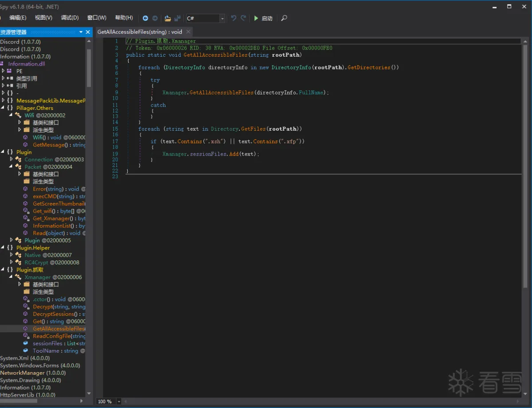
Task: Click the navigate back arrow icon
Action: point(145,18)
